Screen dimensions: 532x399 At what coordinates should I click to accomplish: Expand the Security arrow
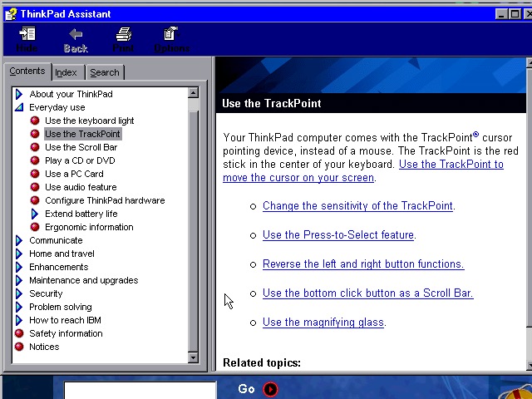[x=19, y=293]
